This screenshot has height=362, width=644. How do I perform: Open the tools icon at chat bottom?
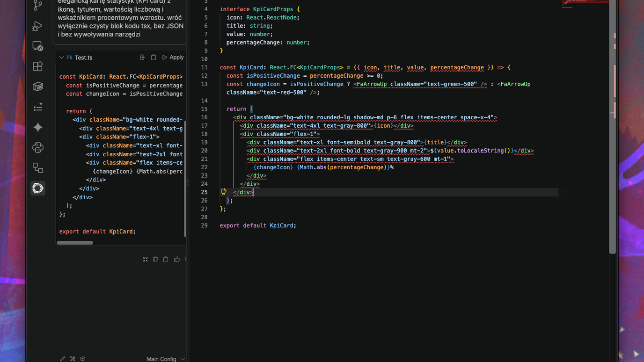pyautogui.click(x=73, y=359)
